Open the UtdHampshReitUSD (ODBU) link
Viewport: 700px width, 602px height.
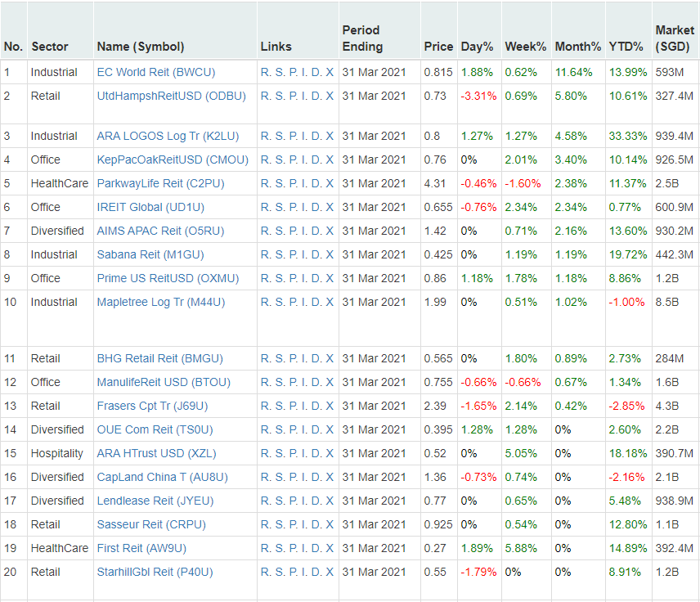tap(172, 96)
